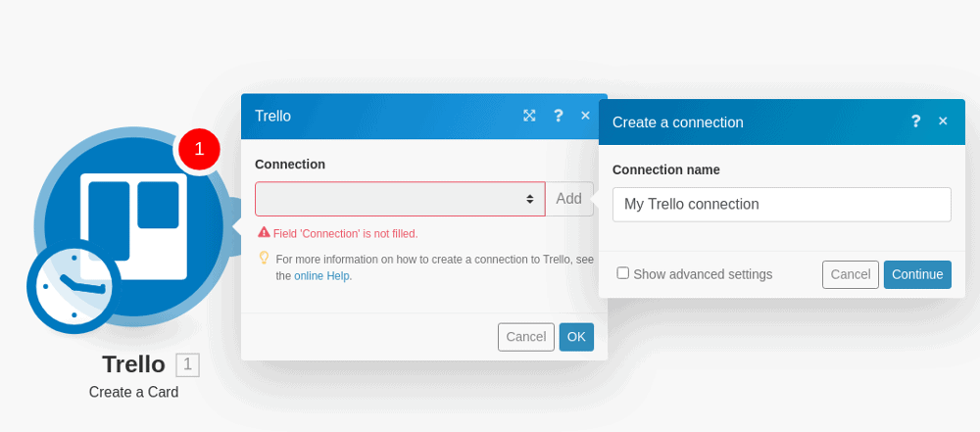
Task: Follow the online Help link
Action: click(321, 275)
